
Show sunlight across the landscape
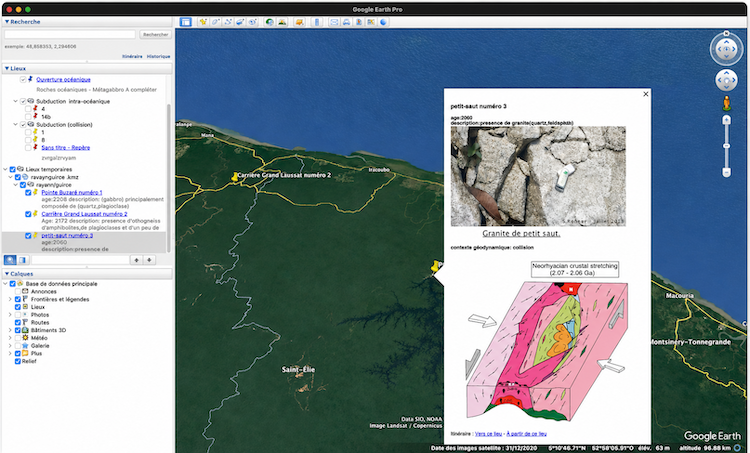282,22
